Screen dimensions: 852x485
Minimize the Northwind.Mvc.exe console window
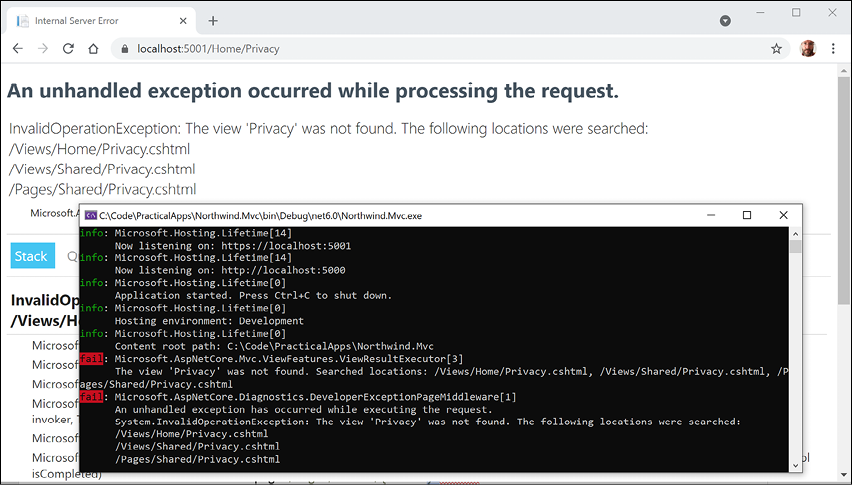[x=710, y=215]
